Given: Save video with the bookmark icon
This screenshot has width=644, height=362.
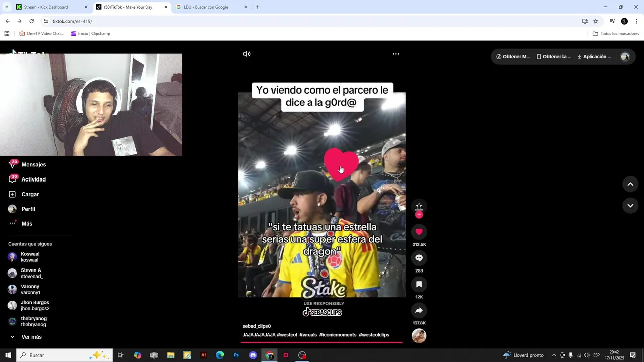Looking at the screenshot, I should coord(419,284).
